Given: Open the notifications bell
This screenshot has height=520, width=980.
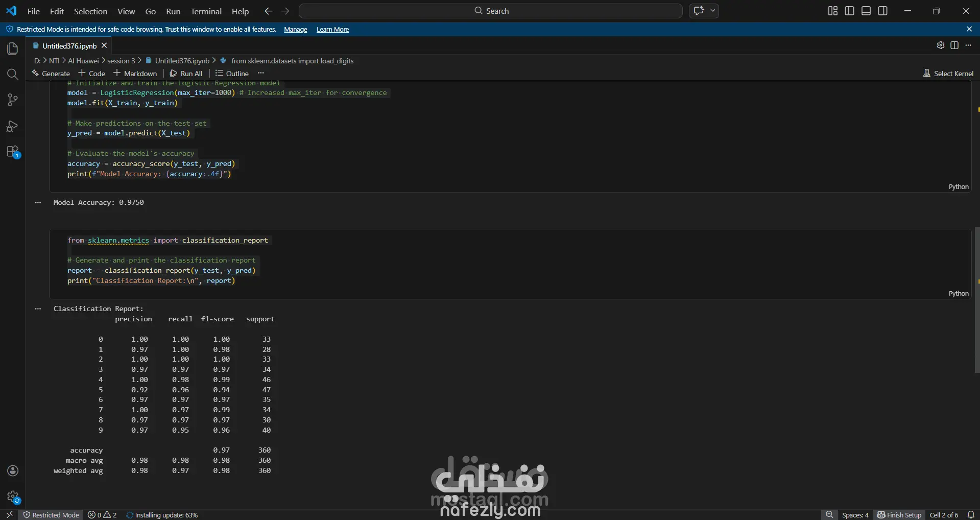Looking at the screenshot, I should 971,514.
